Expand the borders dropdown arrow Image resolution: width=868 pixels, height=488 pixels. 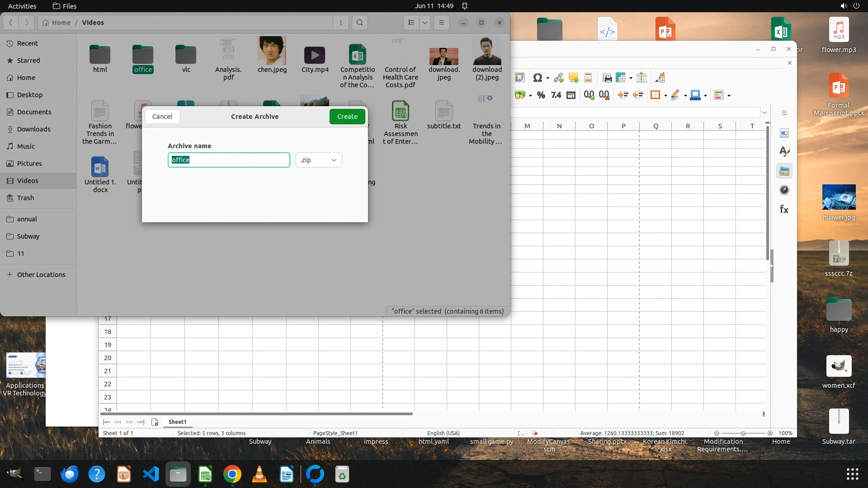[665, 96]
